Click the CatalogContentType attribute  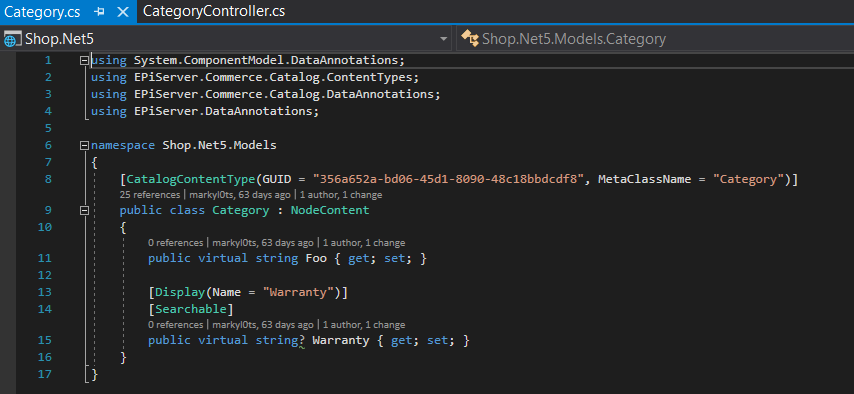[x=191, y=179]
